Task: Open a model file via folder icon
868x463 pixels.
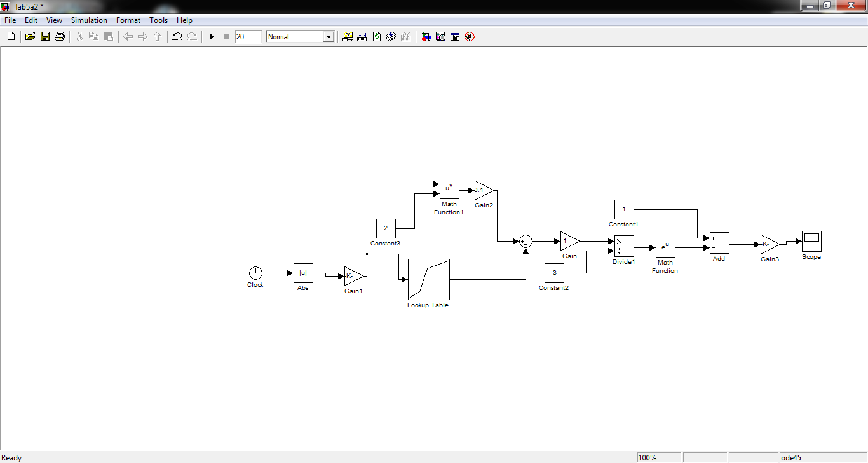Action: 30,37
